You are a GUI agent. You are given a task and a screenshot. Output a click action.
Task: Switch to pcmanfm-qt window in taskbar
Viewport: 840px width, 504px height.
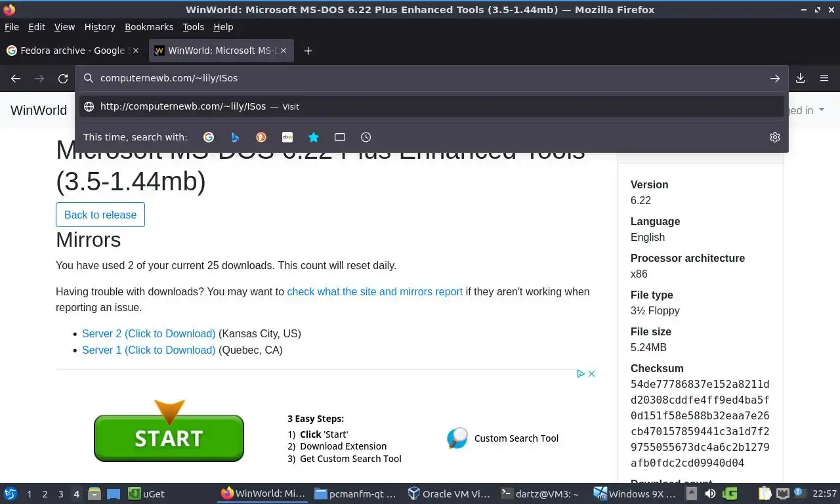355,493
